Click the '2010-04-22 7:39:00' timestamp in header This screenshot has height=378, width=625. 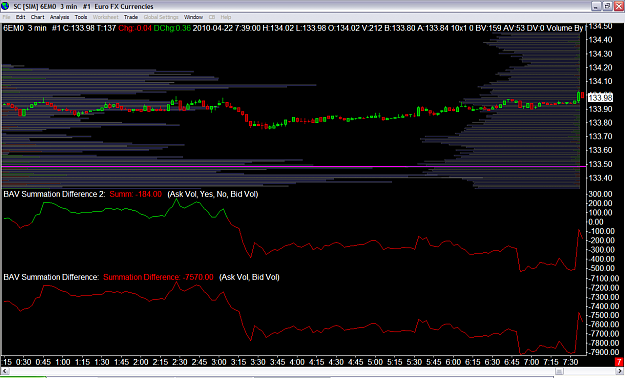pos(226,28)
